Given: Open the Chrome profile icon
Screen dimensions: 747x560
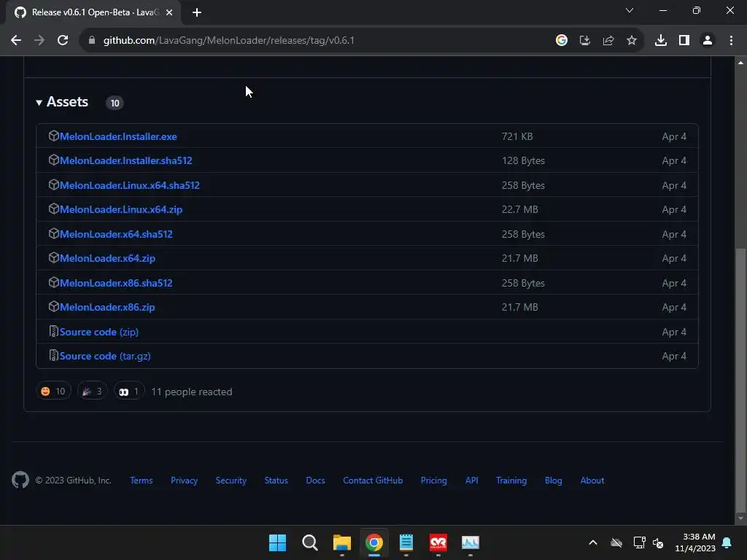Looking at the screenshot, I should click(708, 40).
